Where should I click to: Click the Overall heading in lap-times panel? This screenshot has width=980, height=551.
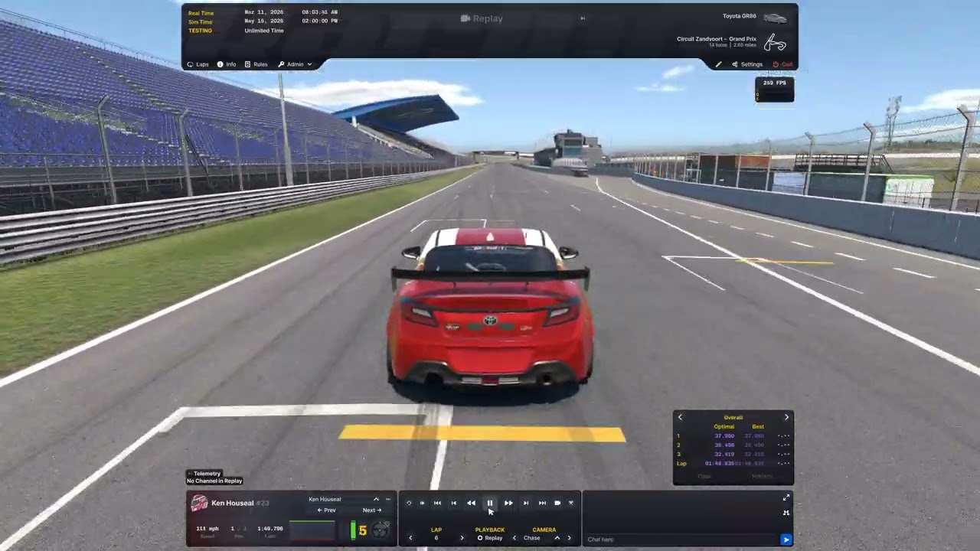[x=733, y=418]
